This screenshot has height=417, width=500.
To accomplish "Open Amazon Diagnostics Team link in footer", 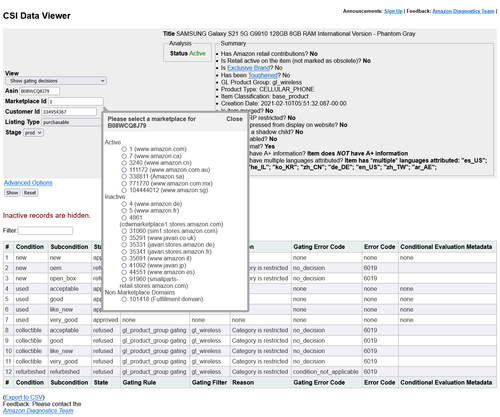I will click(x=38, y=411).
